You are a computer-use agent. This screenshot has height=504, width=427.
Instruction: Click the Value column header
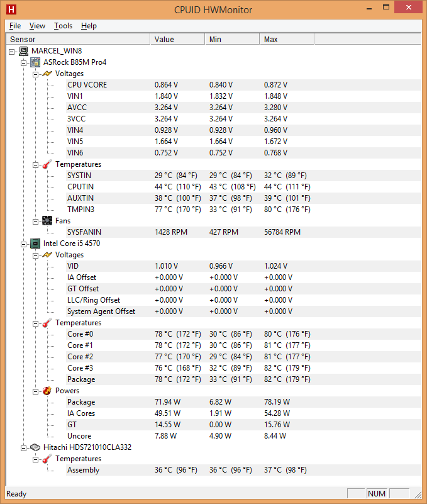click(178, 39)
